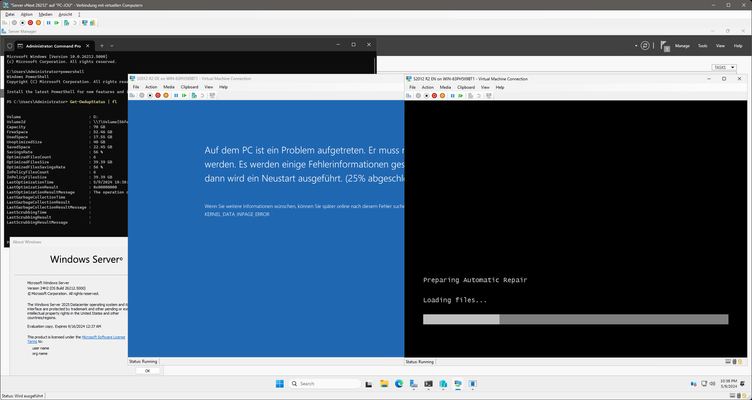
Task: Open Terminal from the taskbar
Action: point(429,384)
